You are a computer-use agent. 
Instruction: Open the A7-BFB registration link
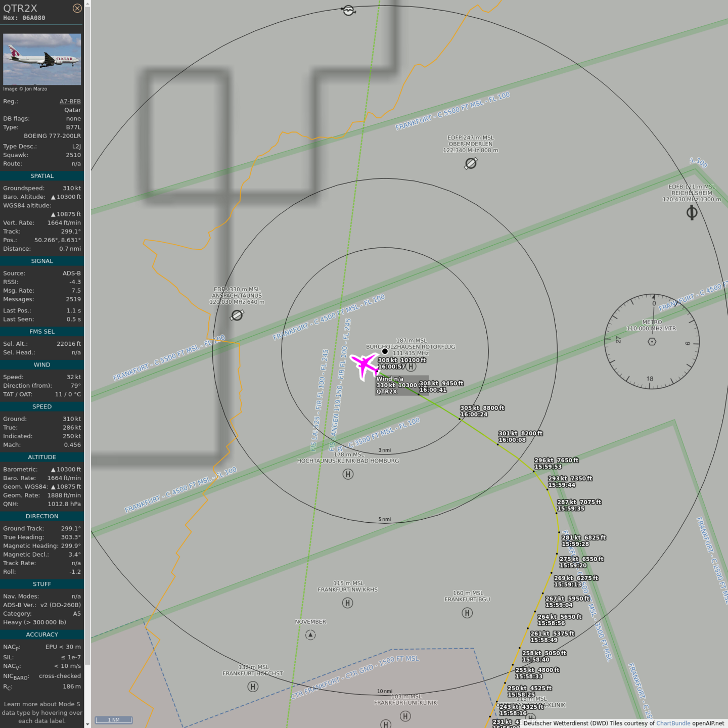click(70, 101)
